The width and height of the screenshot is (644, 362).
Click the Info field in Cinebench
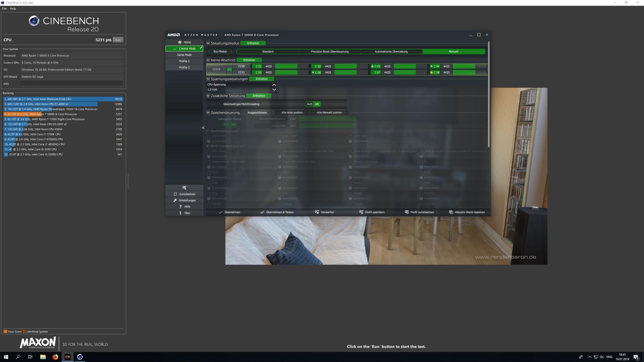pos(72,84)
